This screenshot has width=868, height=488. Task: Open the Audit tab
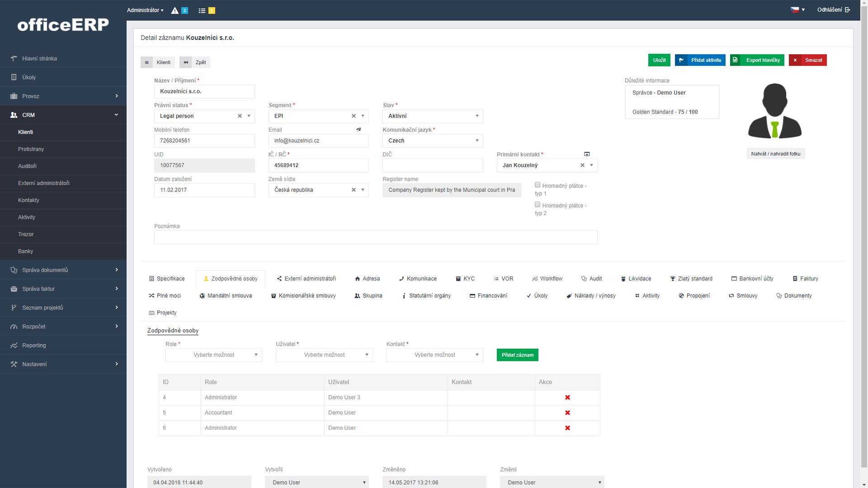click(591, 279)
